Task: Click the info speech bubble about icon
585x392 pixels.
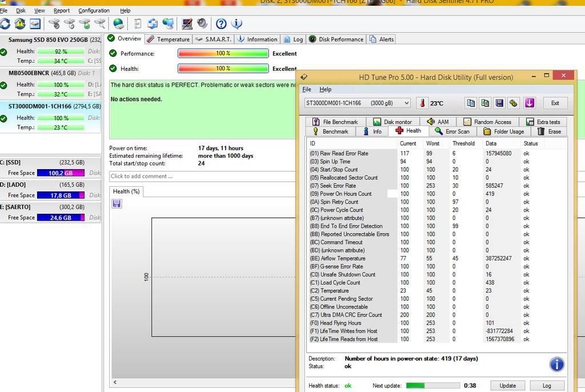Action: pos(237,24)
